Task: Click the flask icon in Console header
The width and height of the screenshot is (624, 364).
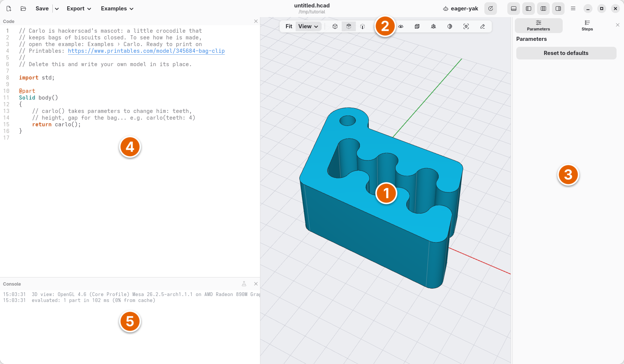Action: pyautogui.click(x=244, y=284)
